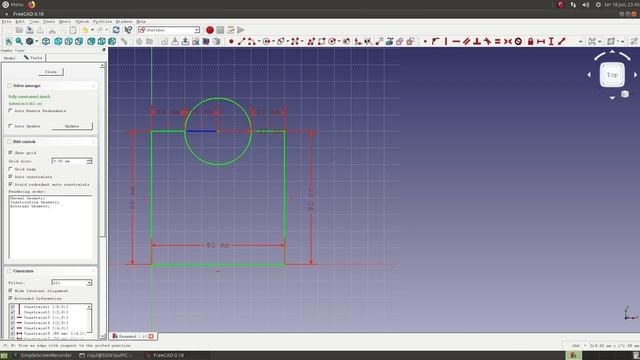The height and width of the screenshot is (360, 640).
Task: Toggle Extended information checkbox
Action: coord(11,298)
